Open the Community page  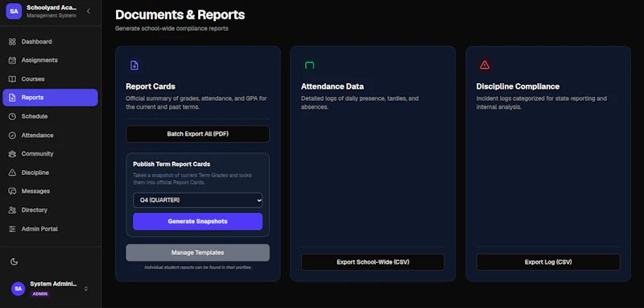tap(50, 154)
